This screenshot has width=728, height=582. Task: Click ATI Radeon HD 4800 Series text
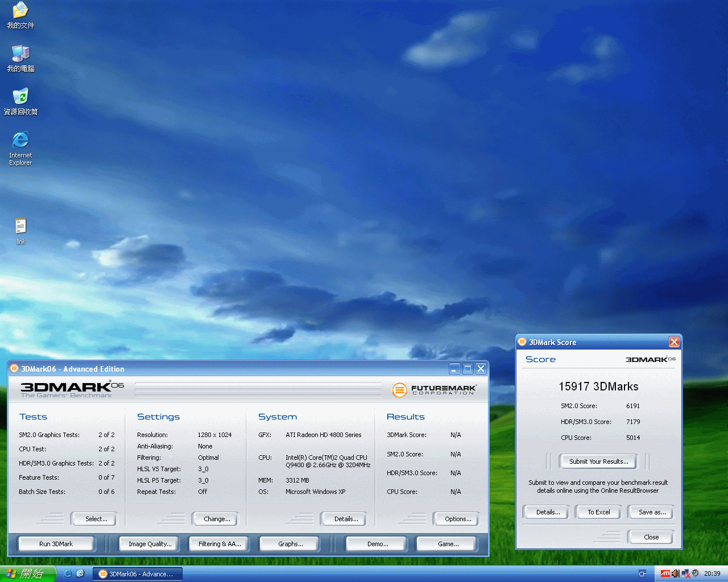pos(323,435)
